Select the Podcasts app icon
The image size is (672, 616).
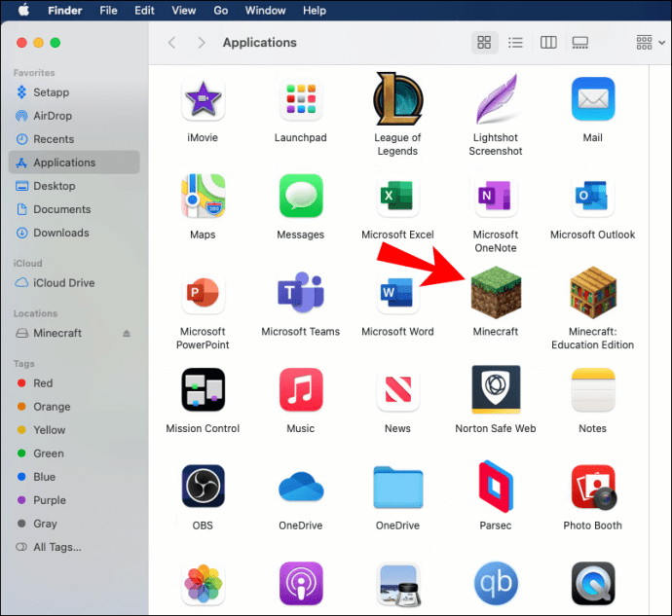coord(300,584)
